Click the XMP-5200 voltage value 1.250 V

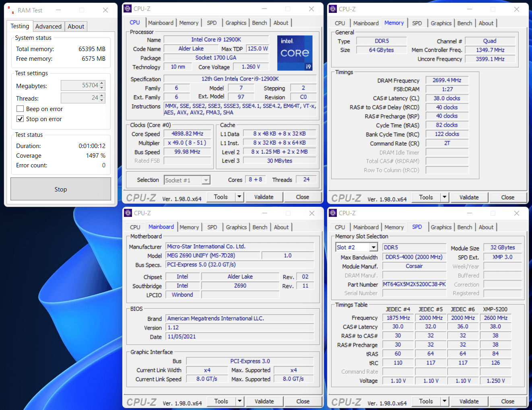click(x=495, y=381)
